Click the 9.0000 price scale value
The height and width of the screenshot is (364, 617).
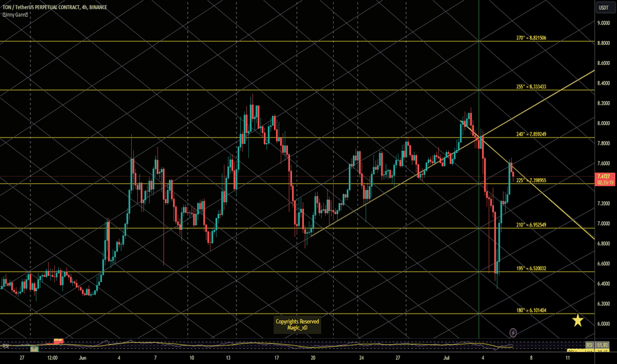coord(604,23)
